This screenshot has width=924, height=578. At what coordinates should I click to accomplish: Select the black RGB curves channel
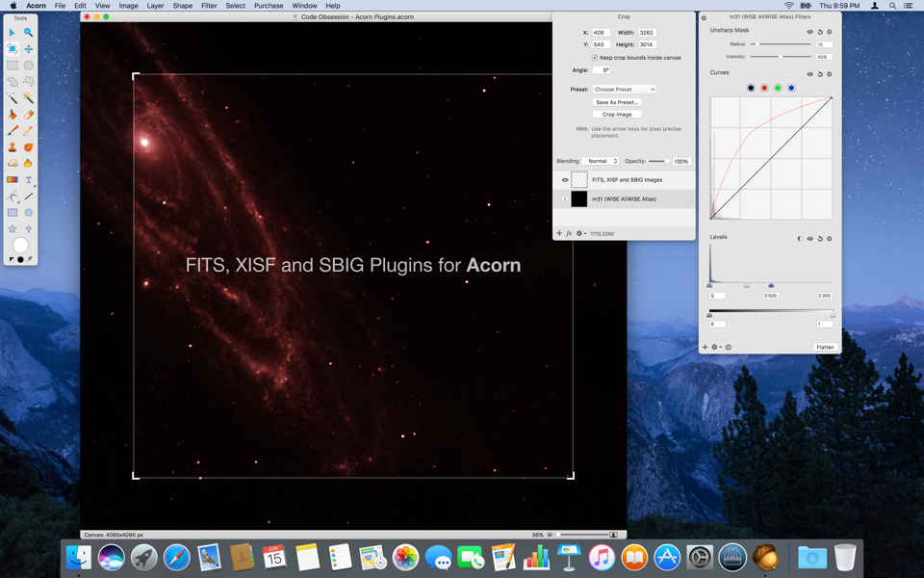pos(751,88)
